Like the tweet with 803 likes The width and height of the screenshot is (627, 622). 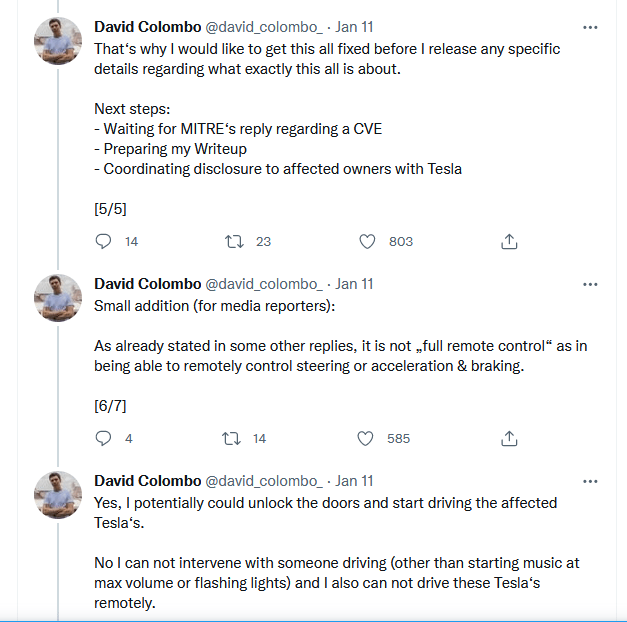click(x=366, y=241)
